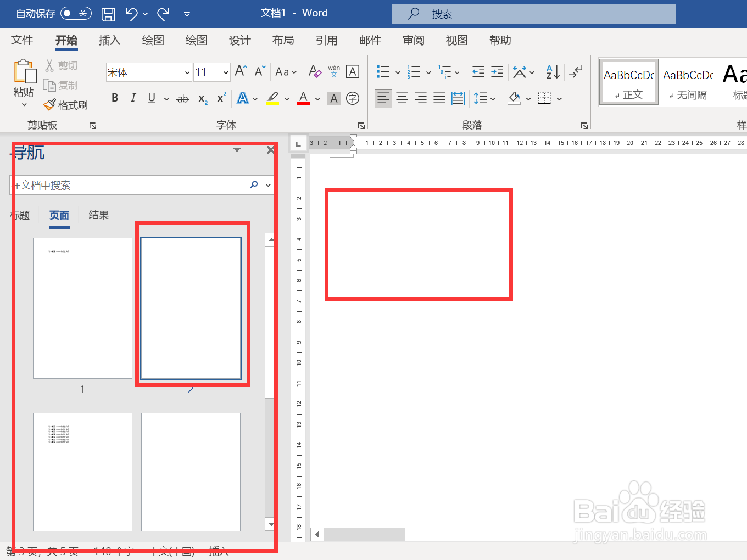Open the clipboard pane launcher

(x=93, y=126)
